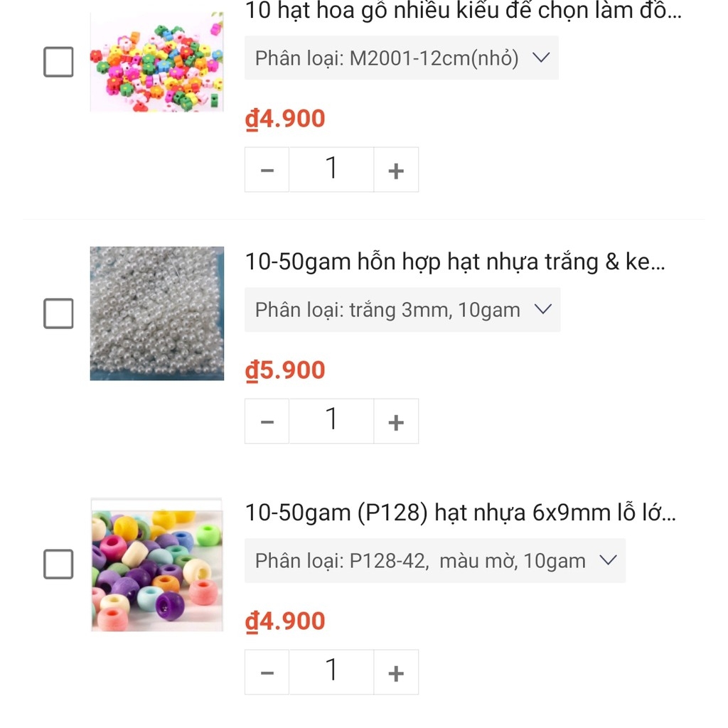Click plus for white pearl beads quantity
This screenshot has width=728, height=728.
pos(396,422)
